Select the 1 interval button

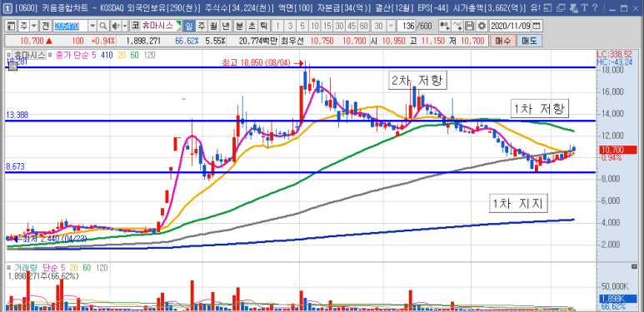pyautogui.click(x=278, y=27)
